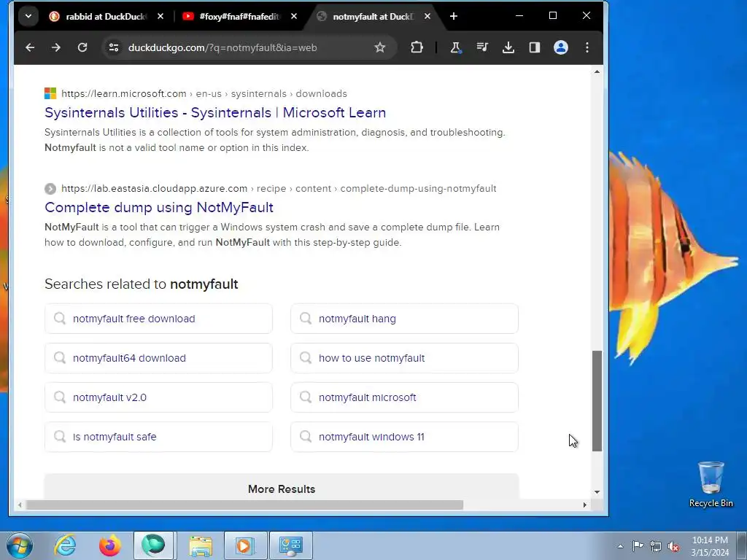This screenshot has width=747, height=560.
Task: Select the active browser taskbar button
Action: pyautogui.click(x=153, y=545)
